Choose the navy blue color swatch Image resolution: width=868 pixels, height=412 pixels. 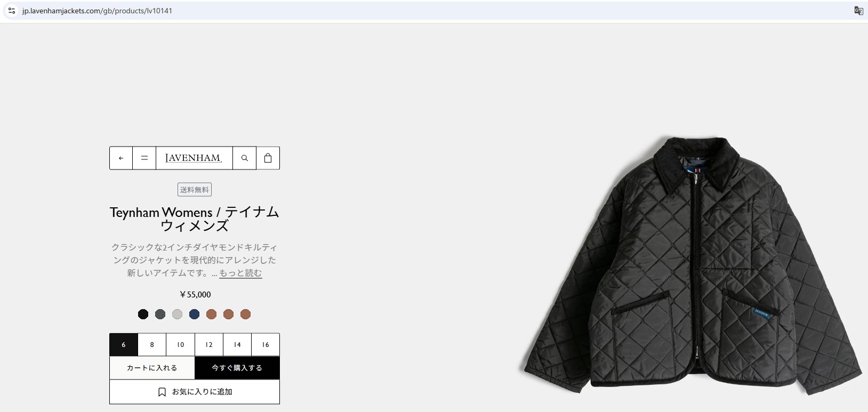pyautogui.click(x=194, y=314)
